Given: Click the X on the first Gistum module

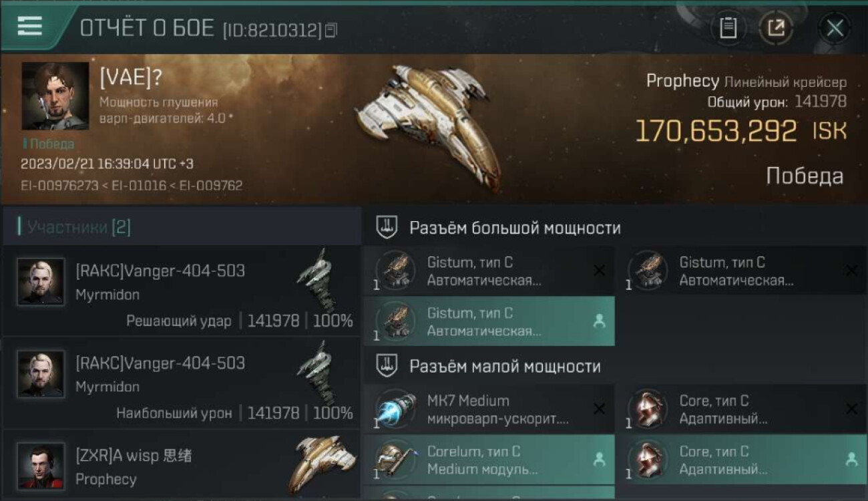Looking at the screenshot, I should 599,271.
